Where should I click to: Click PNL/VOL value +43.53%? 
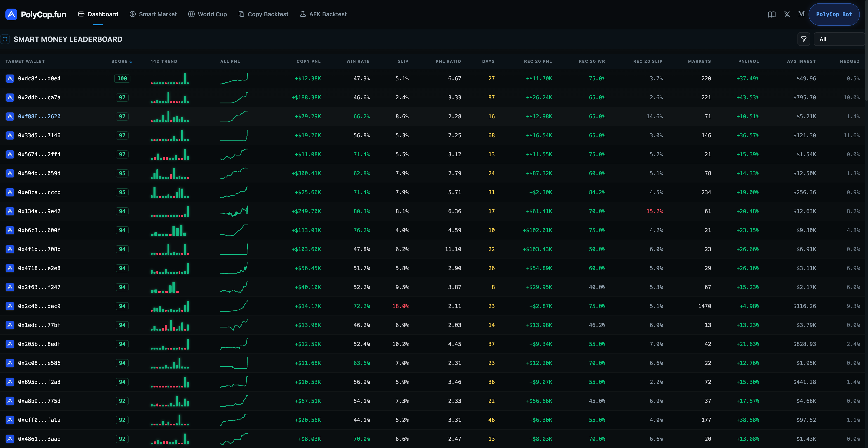click(x=748, y=97)
